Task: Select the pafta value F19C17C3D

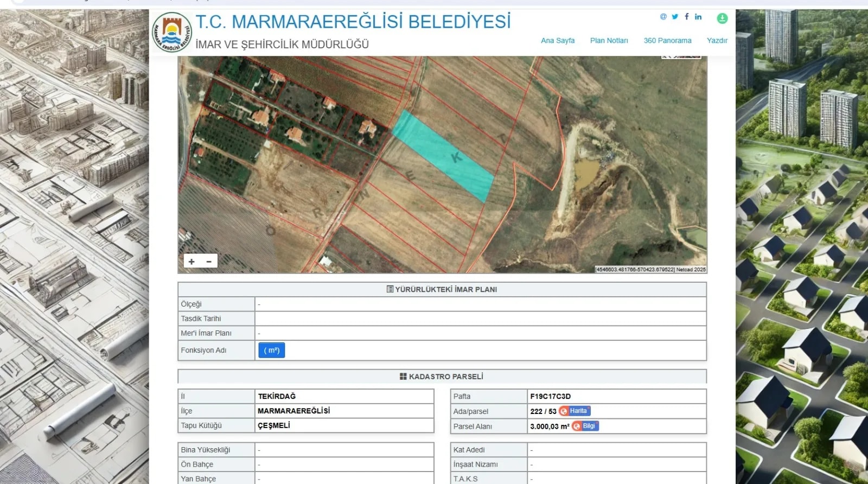Action: (x=551, y=397)
